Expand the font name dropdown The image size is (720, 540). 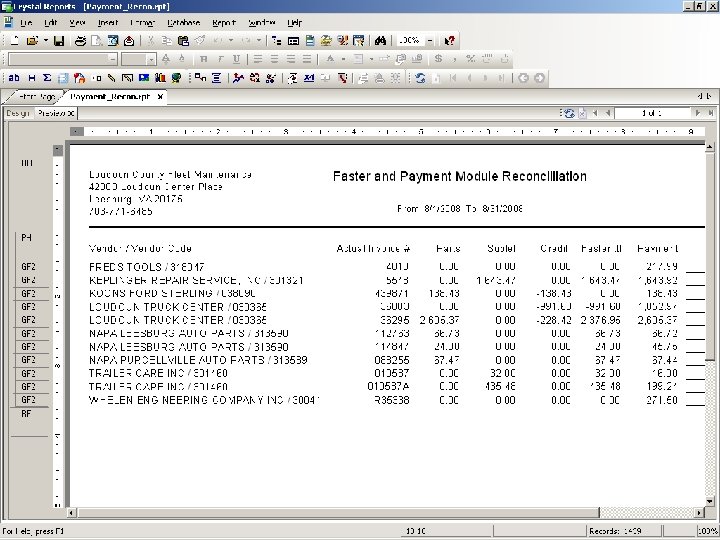pos(112,59)
